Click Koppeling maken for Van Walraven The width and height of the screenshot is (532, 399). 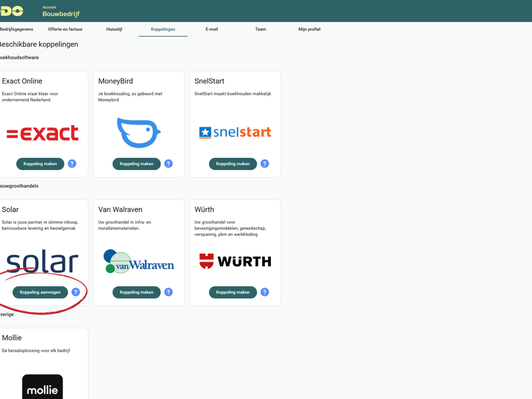137,292
